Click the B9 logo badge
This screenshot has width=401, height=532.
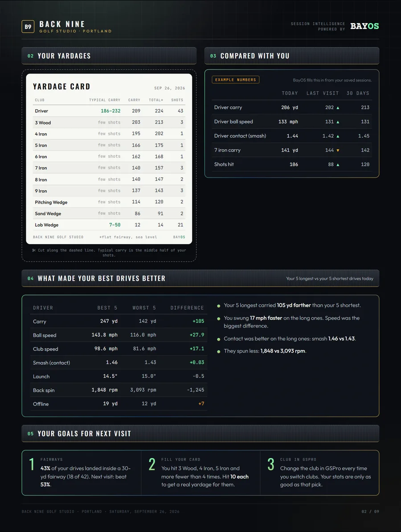click(x=28, y=27)
